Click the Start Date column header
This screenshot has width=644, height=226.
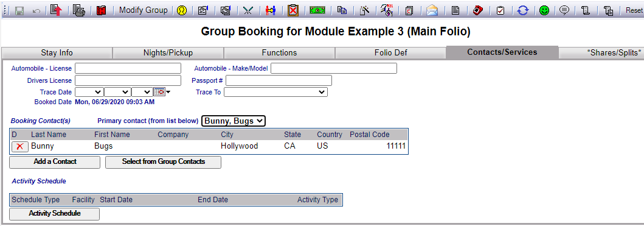pyautogui.click(x=116, y=200)
